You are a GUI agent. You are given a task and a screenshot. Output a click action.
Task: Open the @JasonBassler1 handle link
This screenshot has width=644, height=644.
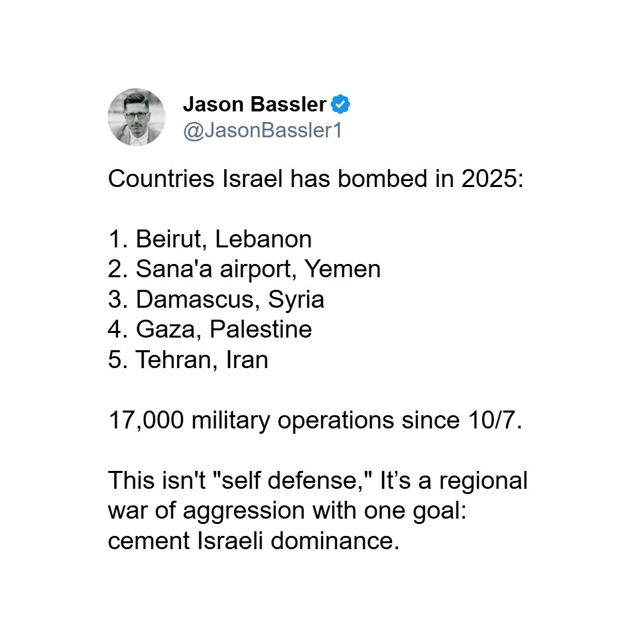click(x=263, y=131)
